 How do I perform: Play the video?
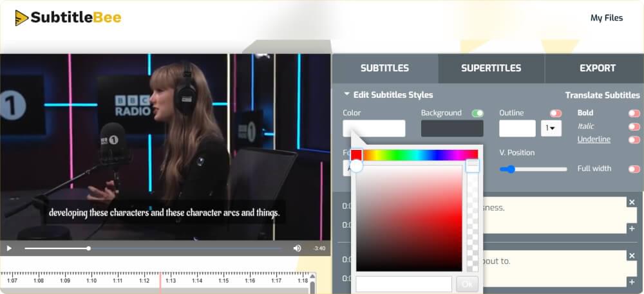tap(9, 248)
